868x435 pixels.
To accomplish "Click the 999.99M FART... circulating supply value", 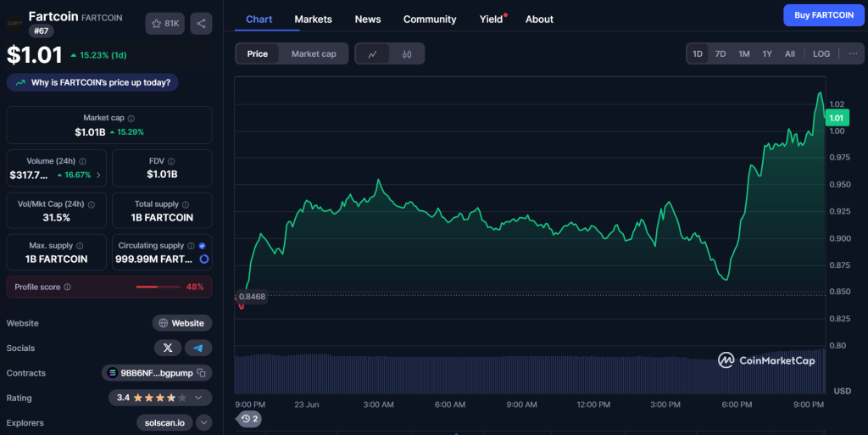I will coord(154,259).
